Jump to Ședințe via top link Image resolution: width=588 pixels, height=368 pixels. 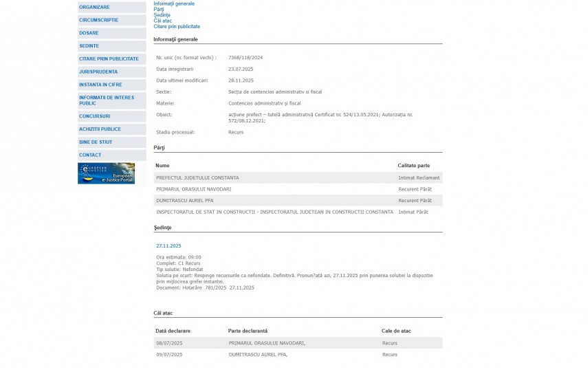click(x=162, y=15)
